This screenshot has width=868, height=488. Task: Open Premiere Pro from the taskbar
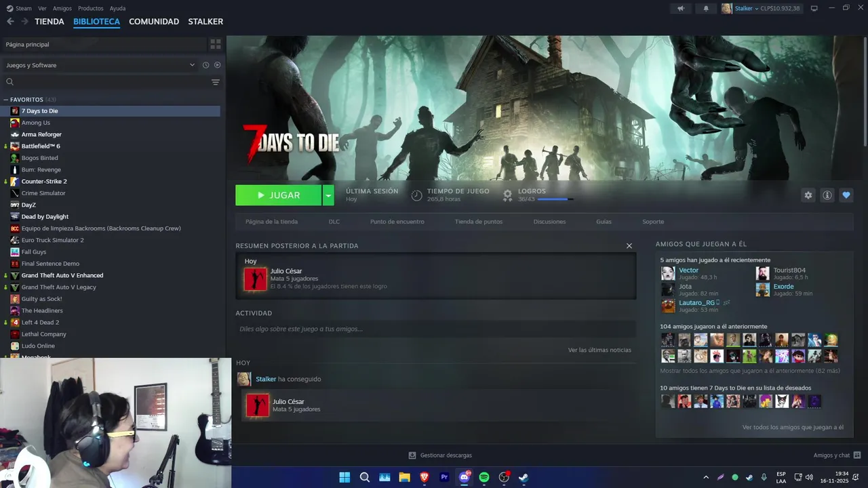(x=444, y=477)
